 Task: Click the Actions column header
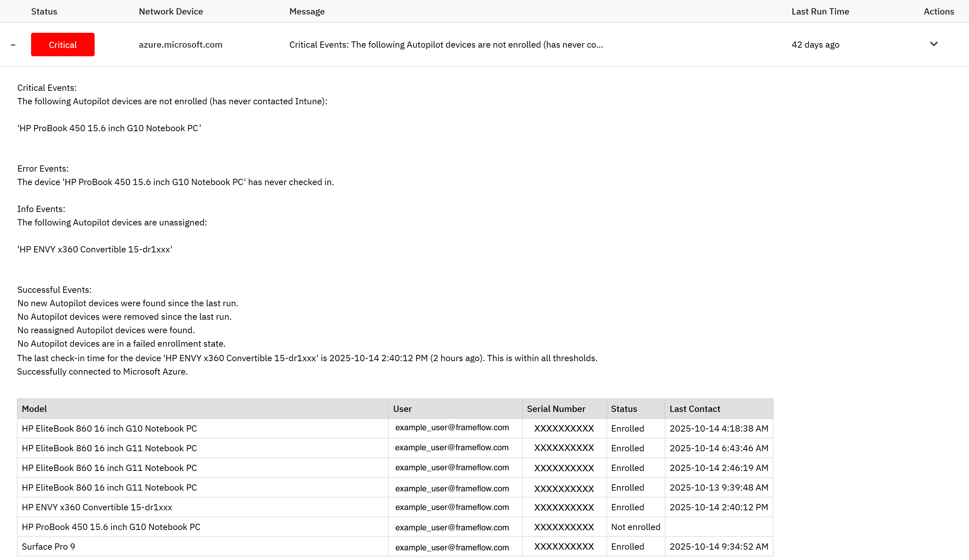click(x=939, y=11)
